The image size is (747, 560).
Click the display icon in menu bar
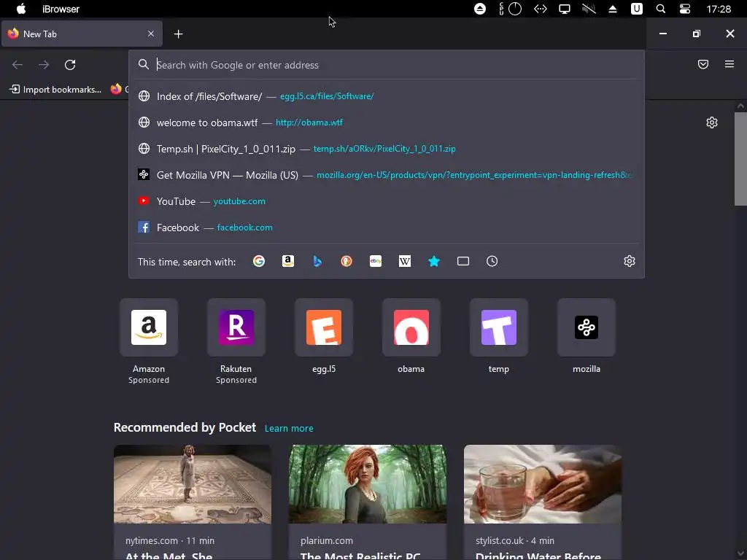pos(565,9)
